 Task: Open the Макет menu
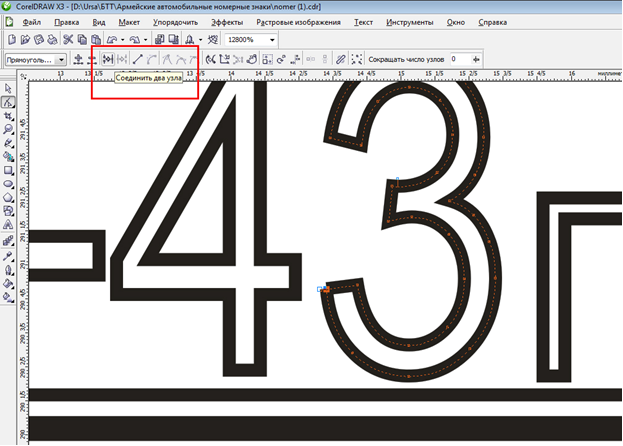coord(129,22)
